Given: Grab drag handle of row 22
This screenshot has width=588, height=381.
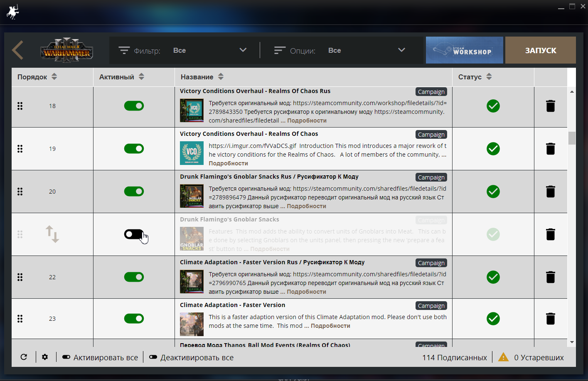Looking at the screenshot, I should pos(20,277).
